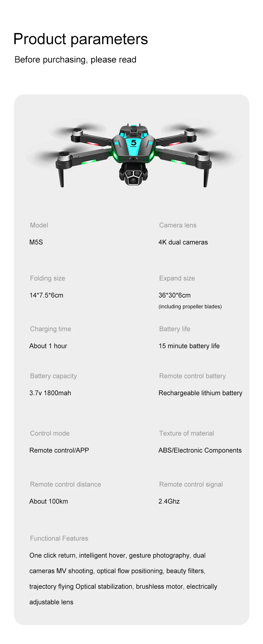The width and height of the screenshot is (263, 644).
Task: Click the '15 minute battery life' text
Action: [189, 346]
